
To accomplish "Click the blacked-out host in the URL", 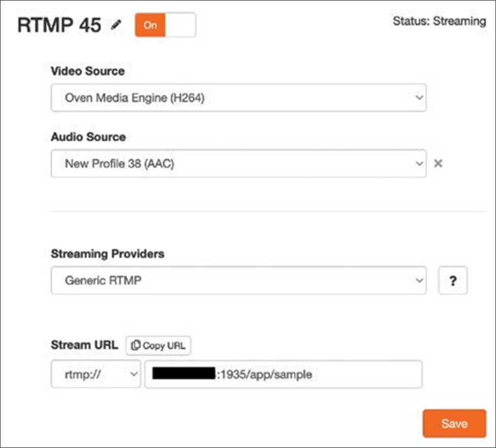I will tap(183, 375).
